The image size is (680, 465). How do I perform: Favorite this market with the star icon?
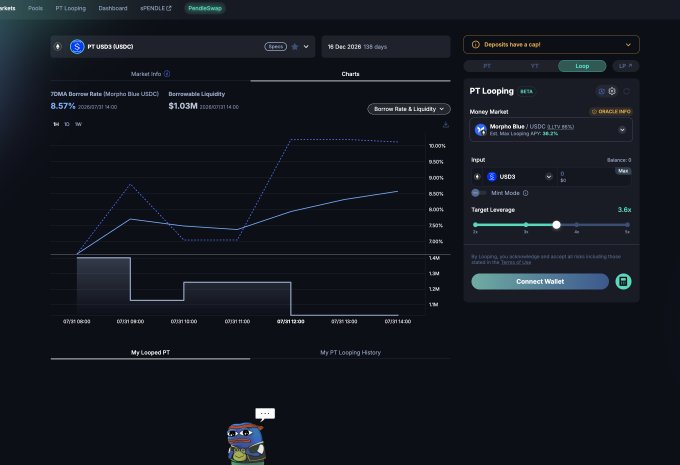coord(295,46)
